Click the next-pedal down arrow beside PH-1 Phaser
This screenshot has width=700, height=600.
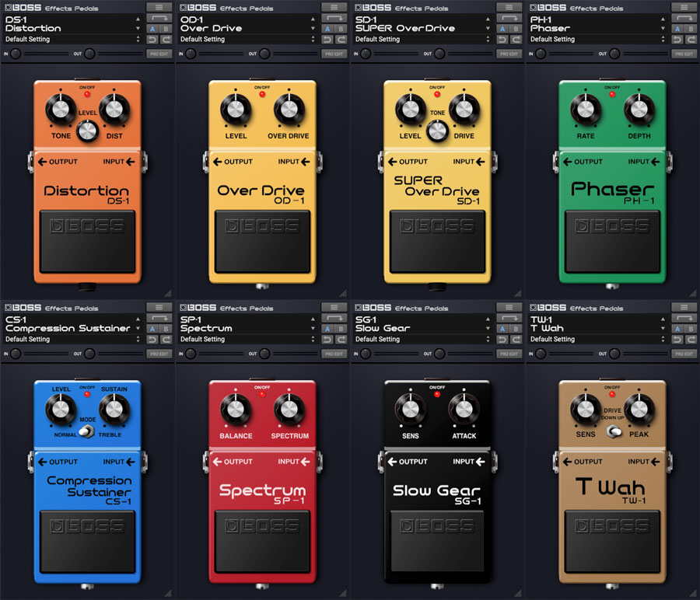663,29
